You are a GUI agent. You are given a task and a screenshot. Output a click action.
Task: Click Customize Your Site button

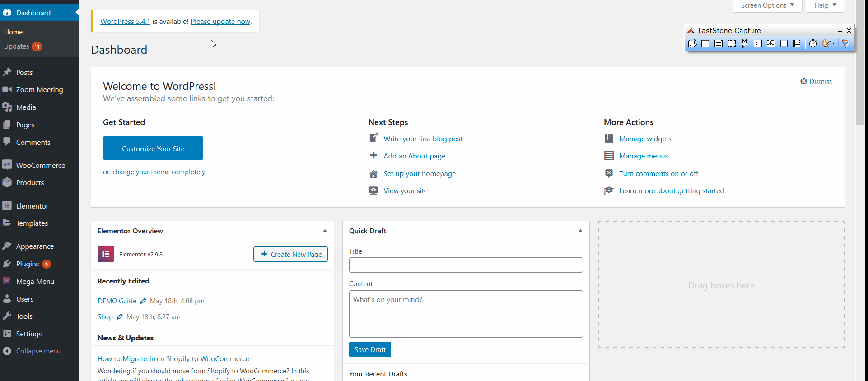pos(153,148)
